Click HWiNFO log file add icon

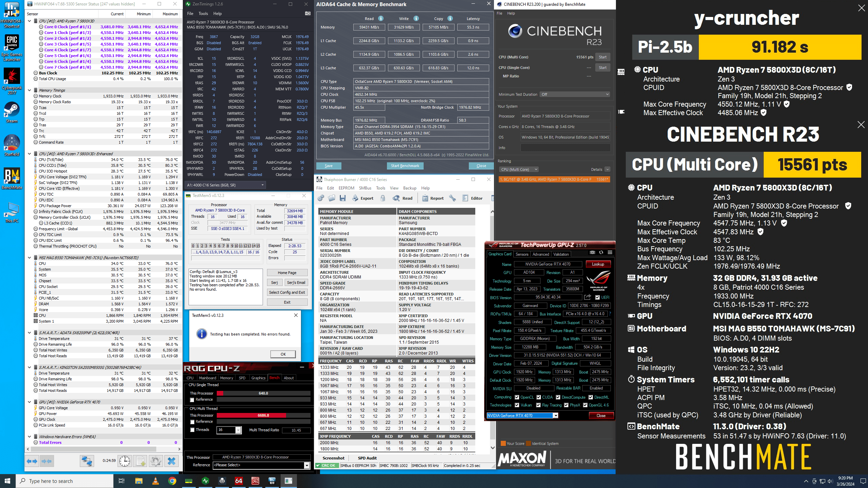tap(140, 461)
